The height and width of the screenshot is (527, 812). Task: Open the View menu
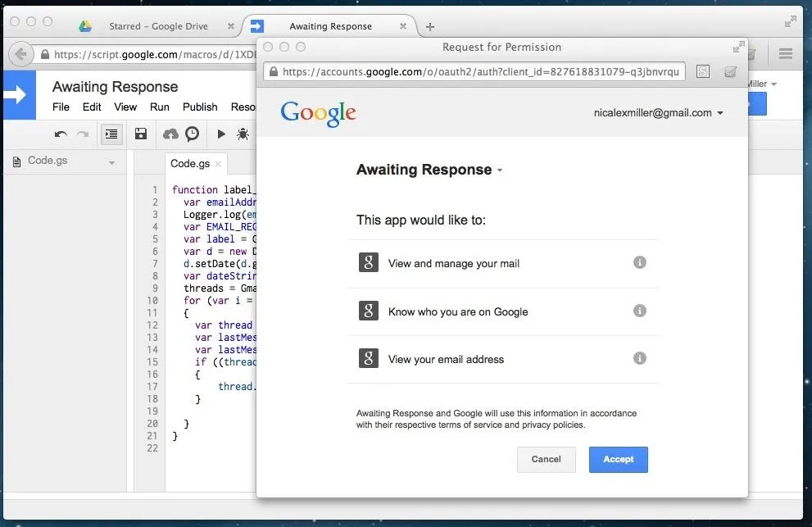click(x=125, y=107)
